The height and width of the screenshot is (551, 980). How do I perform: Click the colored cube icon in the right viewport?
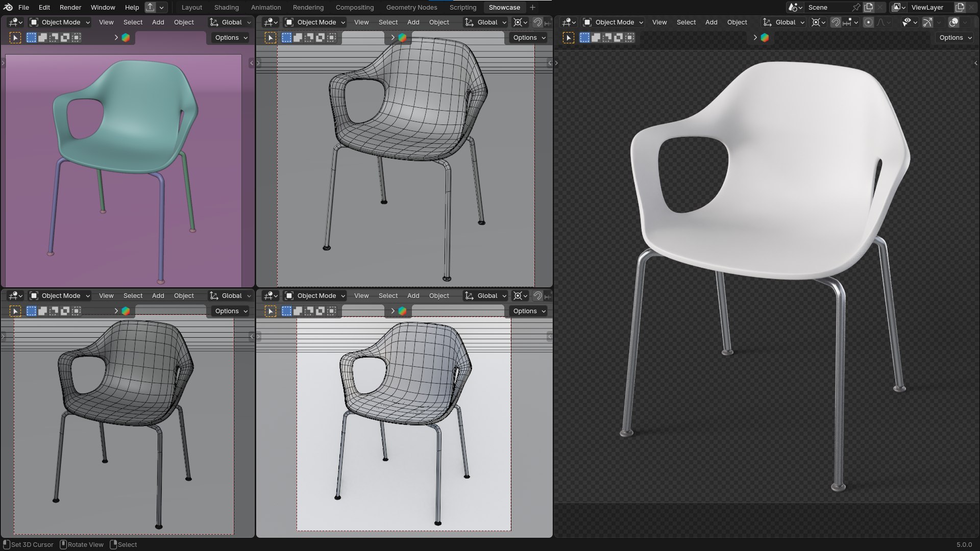(765, 37)
